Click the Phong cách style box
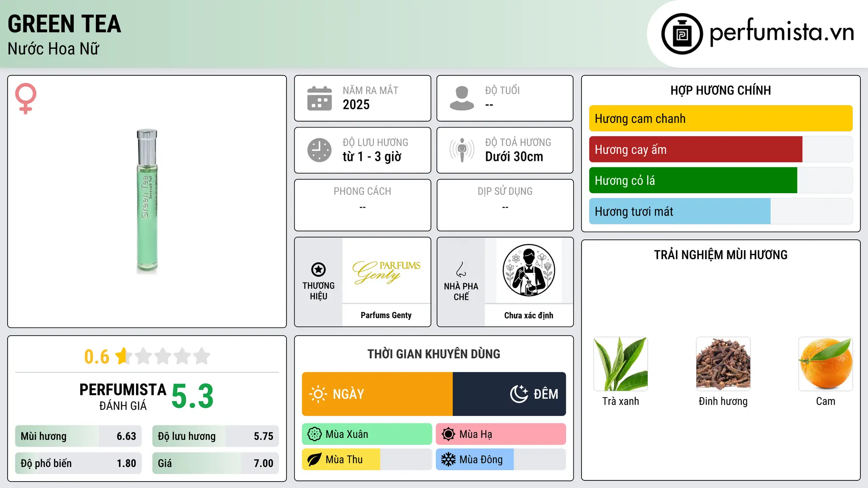The width and height of the screenshot is (868, 488). pos(362,205)
